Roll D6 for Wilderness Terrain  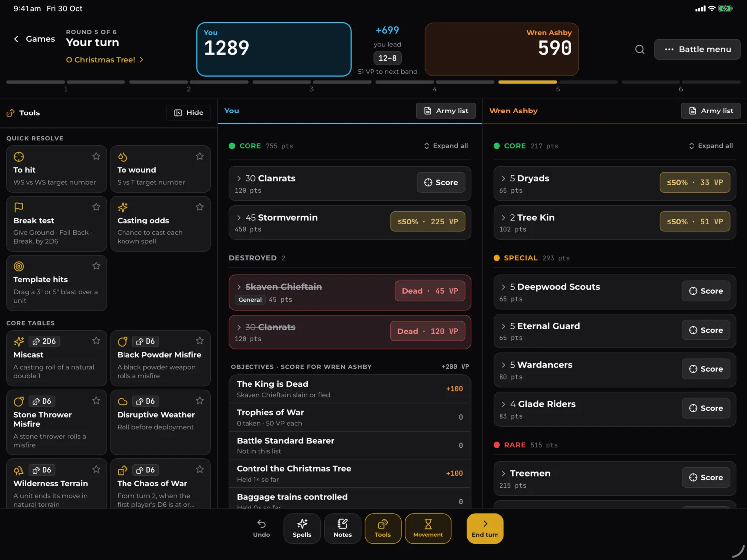coord(42,470)
